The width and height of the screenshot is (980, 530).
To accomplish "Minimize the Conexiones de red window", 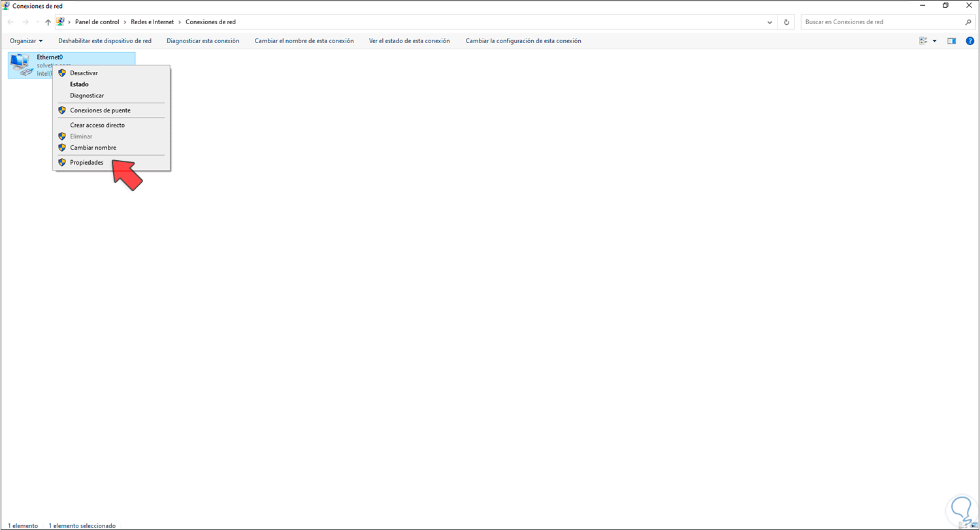I will pos(922,5).
